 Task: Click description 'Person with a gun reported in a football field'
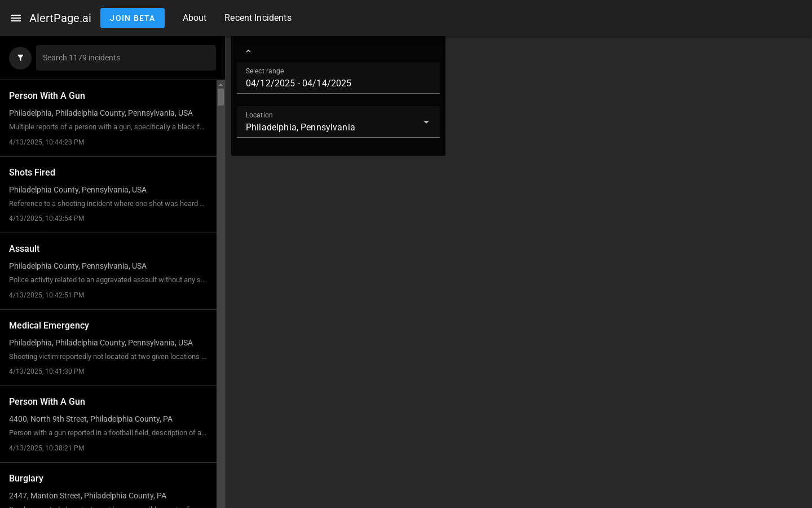[x=108, y=433]
